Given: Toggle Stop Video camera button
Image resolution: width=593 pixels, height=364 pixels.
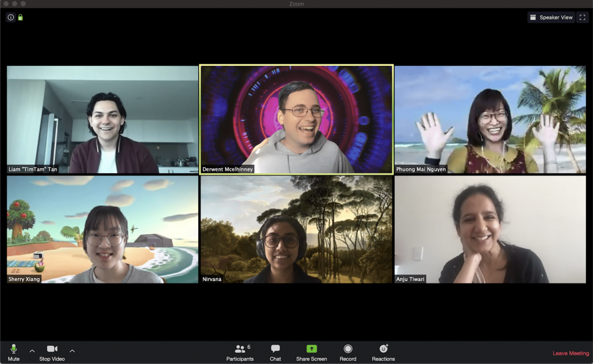Looking at the screenshot, I should click(x=52, y=353).
